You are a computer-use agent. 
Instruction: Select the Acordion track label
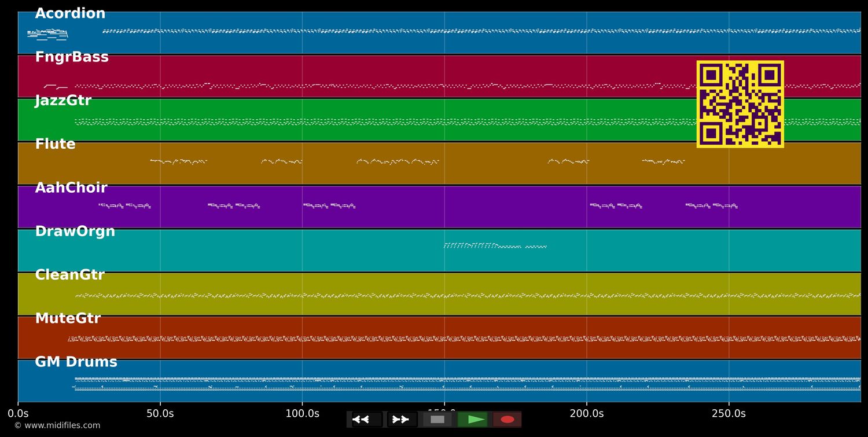click(x=70, y=14)
